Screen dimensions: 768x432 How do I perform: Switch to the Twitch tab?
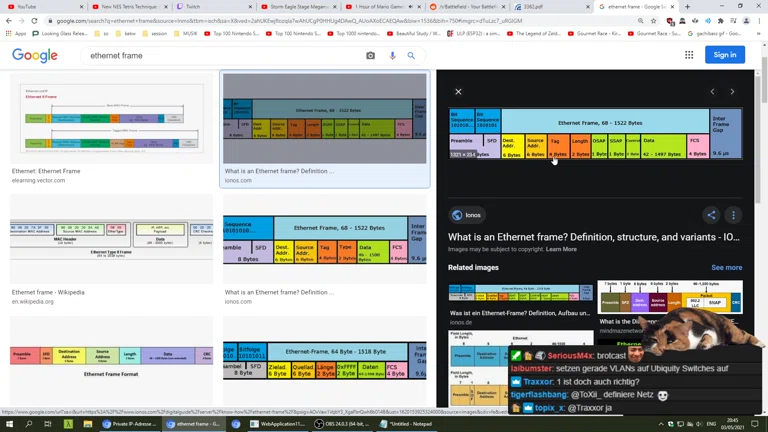(214, 7)
